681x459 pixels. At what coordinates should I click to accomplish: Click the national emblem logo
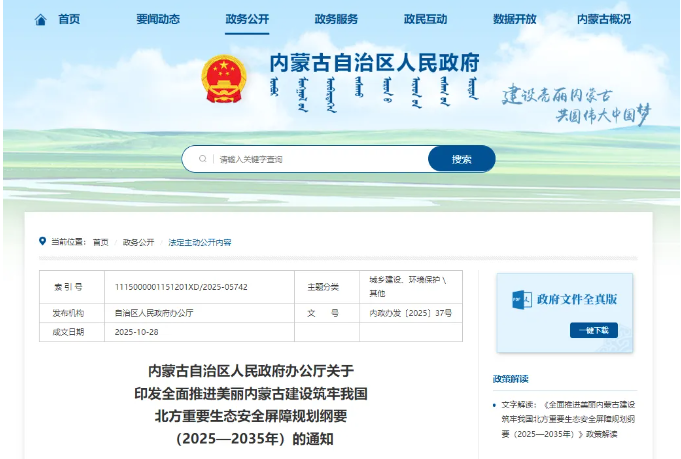(224, 79)
